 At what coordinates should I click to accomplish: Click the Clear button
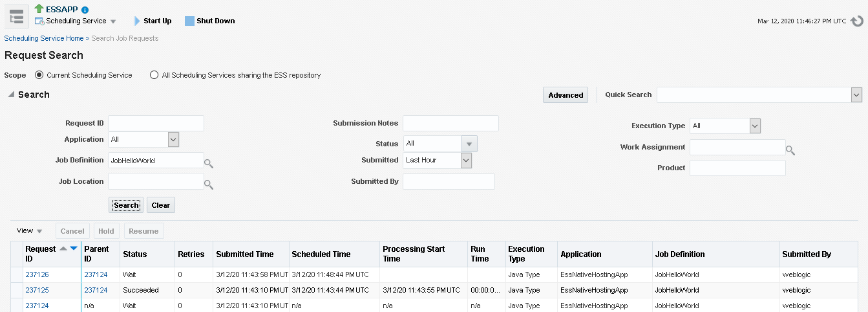(161, 205)
